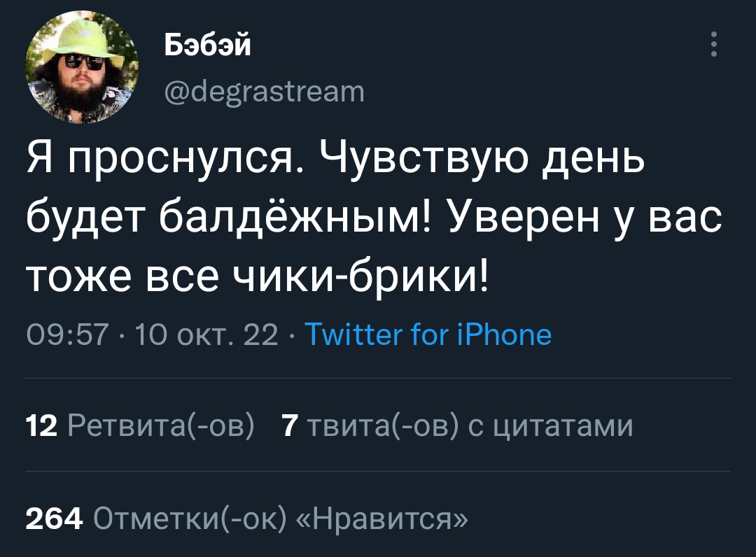This screenshot has height=557, width=756.
Task: Click the quote tweets count 7
Action: coord(286,425)
